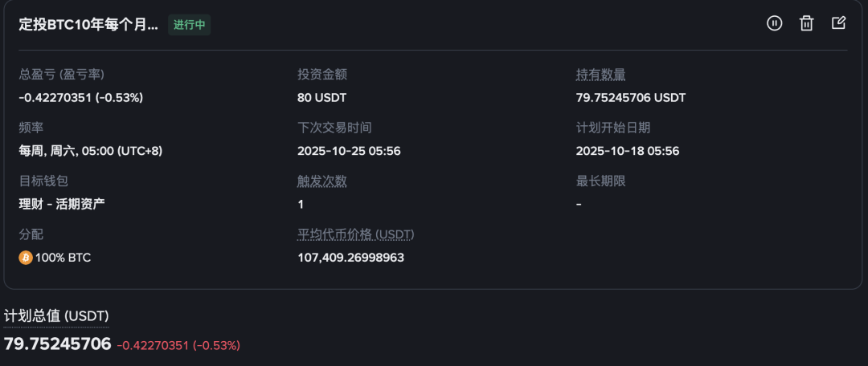Image resolution: width=868 pixels, height=366 pixels.
Task: Click the underlined 计划总值 (USDT) heading
Action: pyautogui.click(x=56, y=316)
